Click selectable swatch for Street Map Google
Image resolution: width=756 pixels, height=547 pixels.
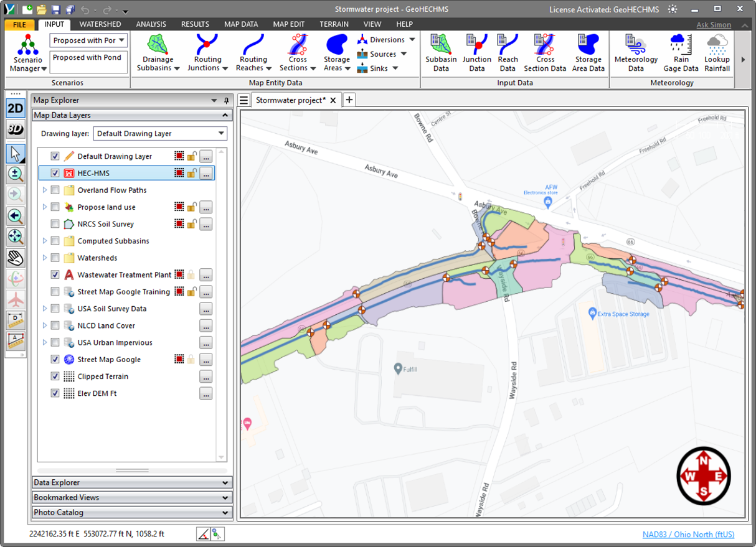pyautogui.click(x=179, y=359)
